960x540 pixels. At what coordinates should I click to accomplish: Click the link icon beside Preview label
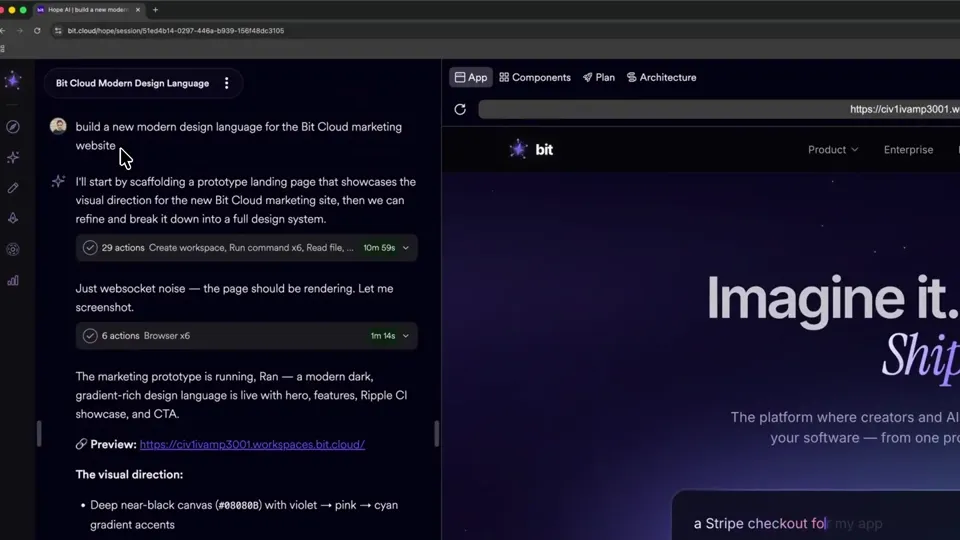tap(81, 444)
